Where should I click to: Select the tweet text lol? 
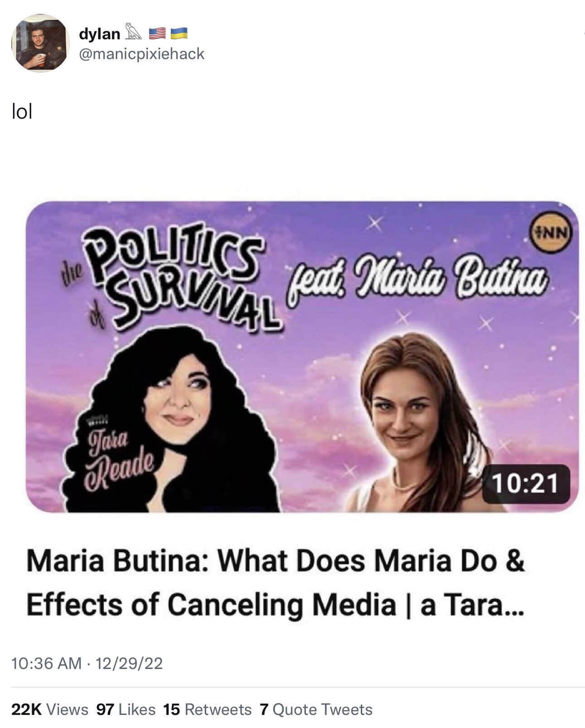coord(22,112)
